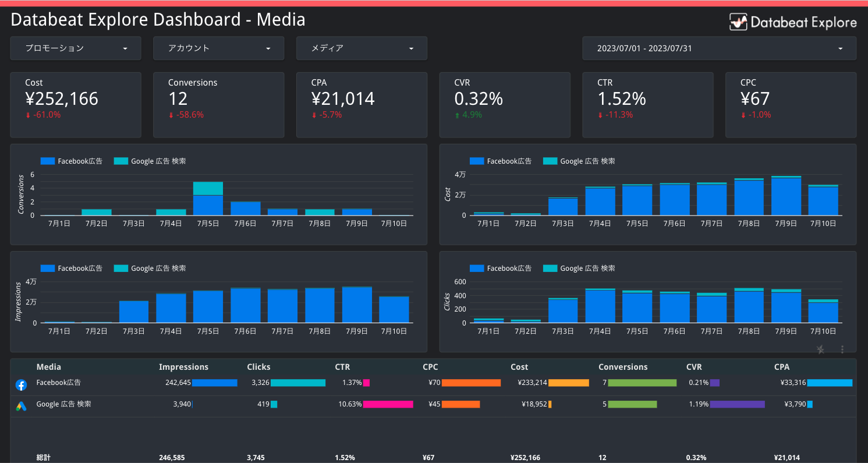
Task: Click the pin icon below Clicks chart
Action: [820, 349]
